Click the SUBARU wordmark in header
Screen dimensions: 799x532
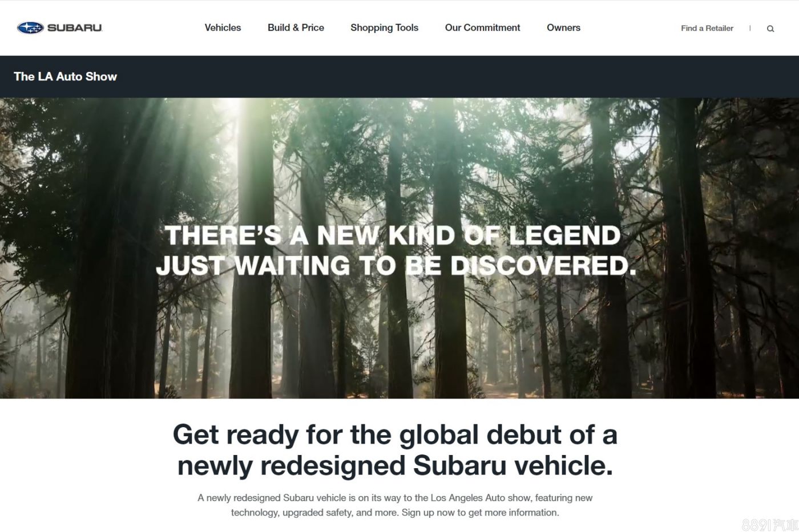[75, 27]
